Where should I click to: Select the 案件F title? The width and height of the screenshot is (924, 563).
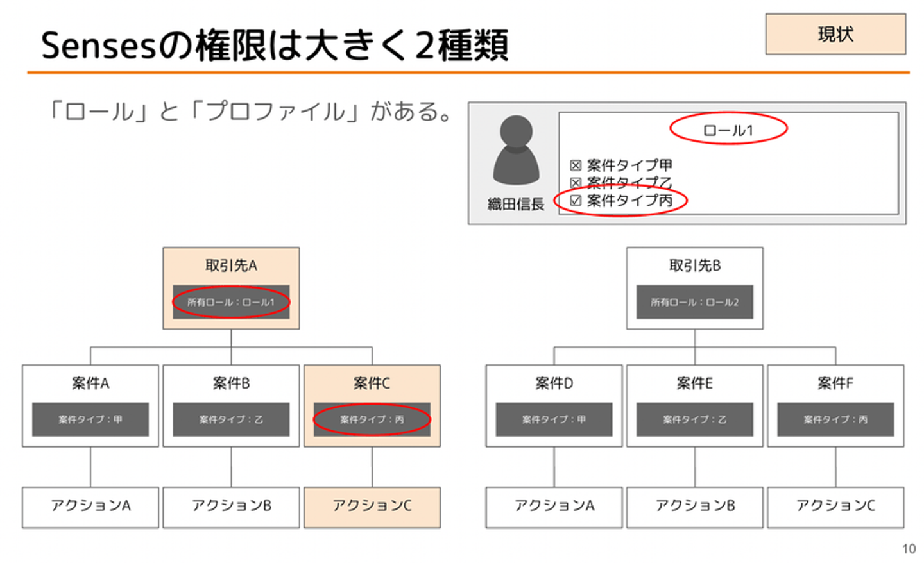pos(835,383)
